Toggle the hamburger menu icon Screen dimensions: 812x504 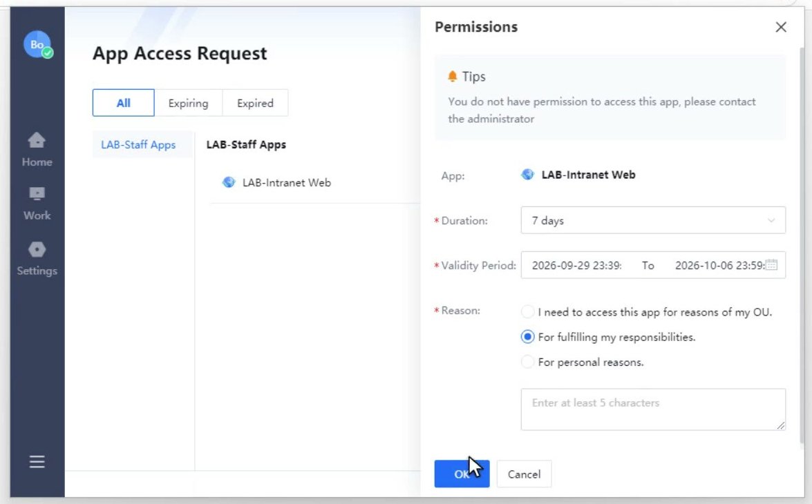(x=37, y=462)
